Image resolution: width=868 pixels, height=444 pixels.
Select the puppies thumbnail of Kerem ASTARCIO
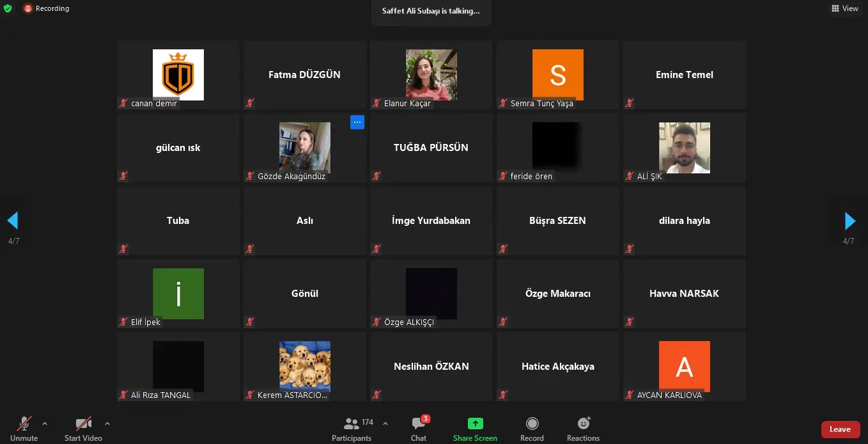click(305, 366)
